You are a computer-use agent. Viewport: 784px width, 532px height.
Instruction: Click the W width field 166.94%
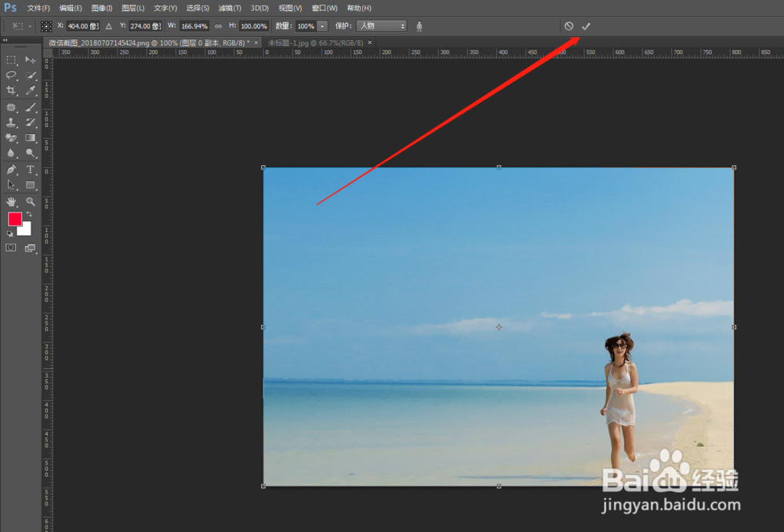[x=194, y=26]
